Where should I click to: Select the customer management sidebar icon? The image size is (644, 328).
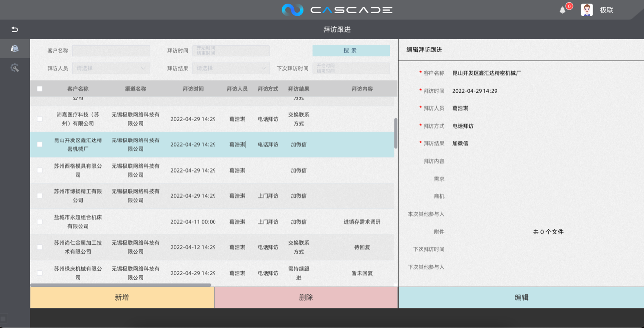click(15, 48)
